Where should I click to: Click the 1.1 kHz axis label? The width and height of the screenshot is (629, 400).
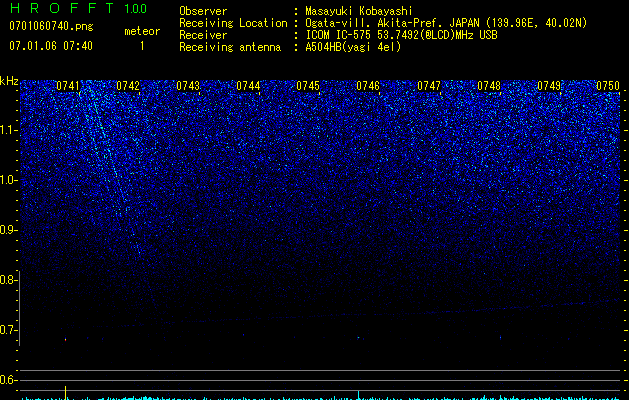pyautogui.click(x=8, y=130)
